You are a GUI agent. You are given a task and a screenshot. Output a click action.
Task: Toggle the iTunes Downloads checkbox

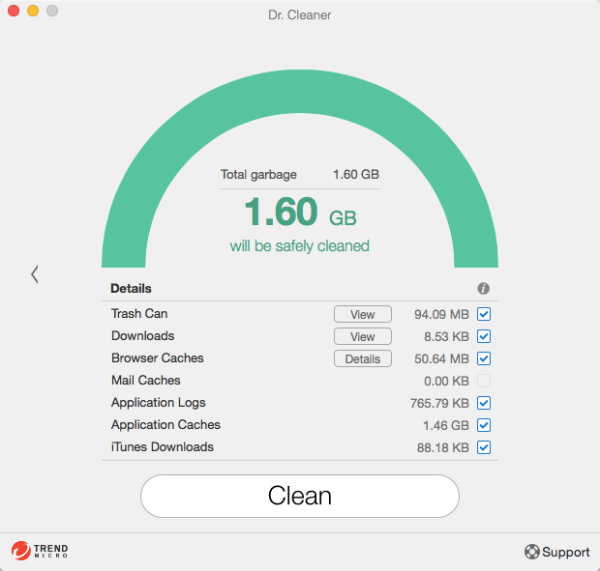[484, 447]
